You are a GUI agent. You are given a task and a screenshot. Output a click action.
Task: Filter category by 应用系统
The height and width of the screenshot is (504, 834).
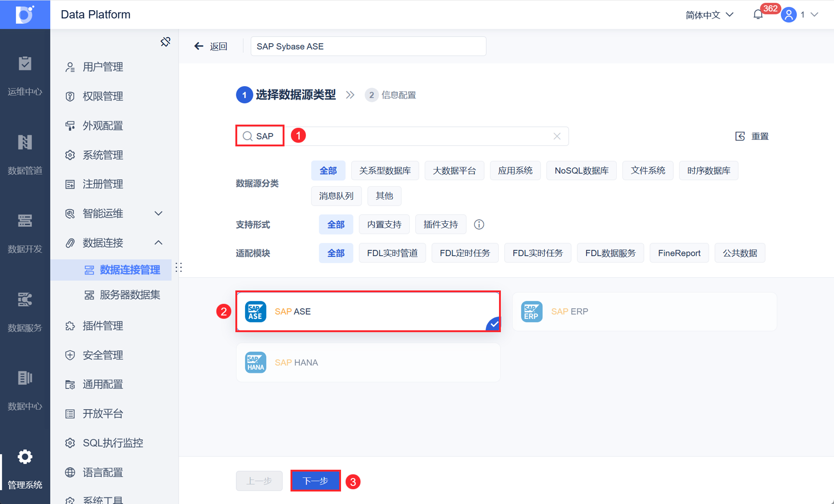point(515,171)
